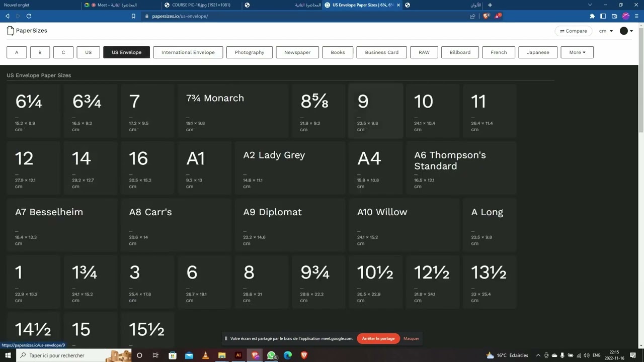644x362 pixels.
Task: Open the A10 Willow envelope card
Action: (404, 224)
